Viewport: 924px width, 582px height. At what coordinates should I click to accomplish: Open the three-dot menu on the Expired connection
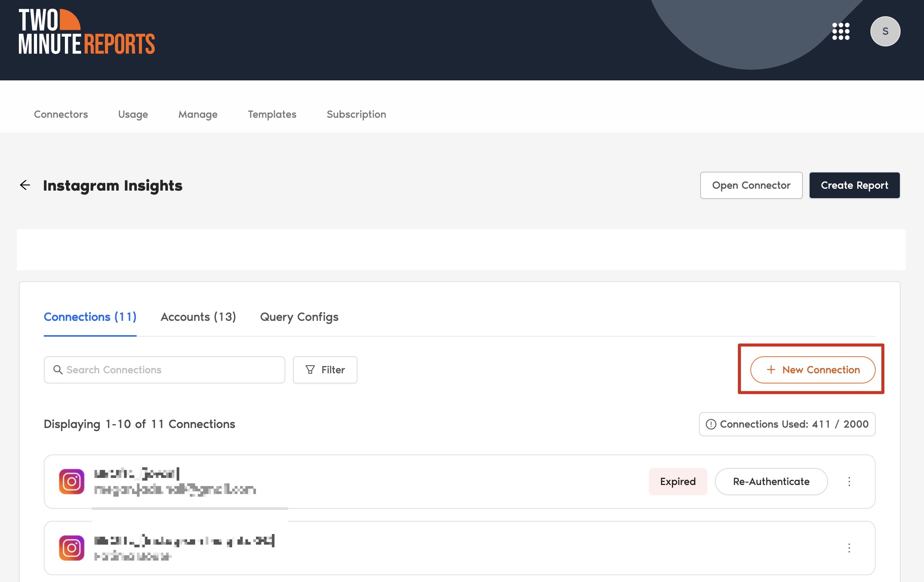(849, 482)
